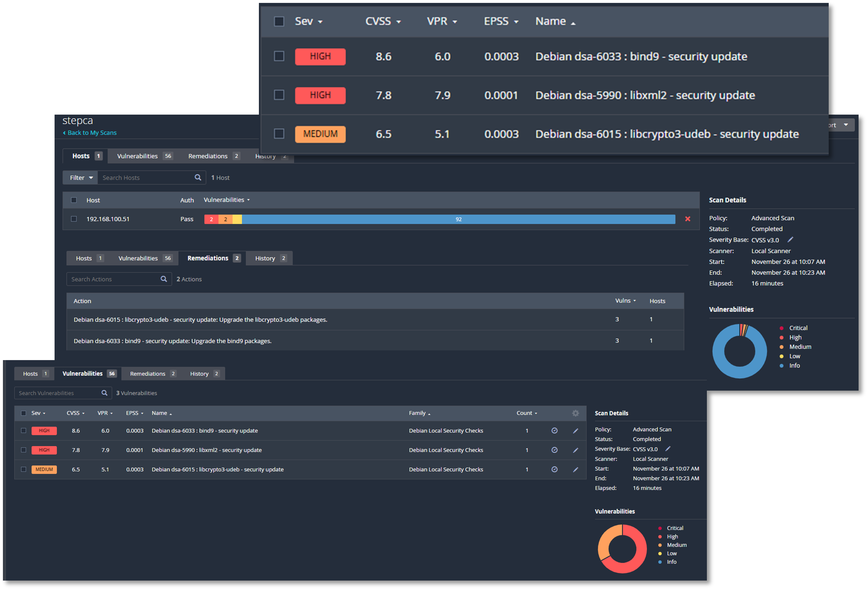The width and height of the screenshot is (868, 590).
Task: Click the snooze icon for dsa-6033 bind9 vulnerability
Action: (x=554, y=431)
